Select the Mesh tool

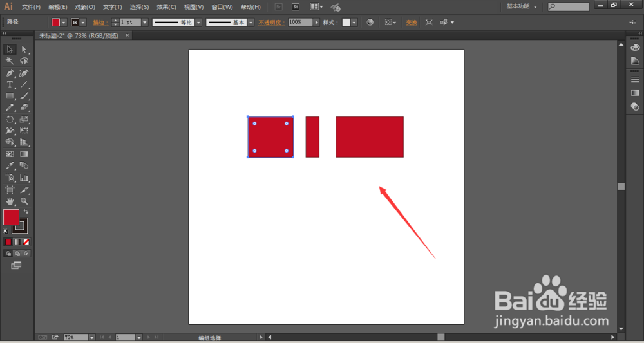pos(10,154)
